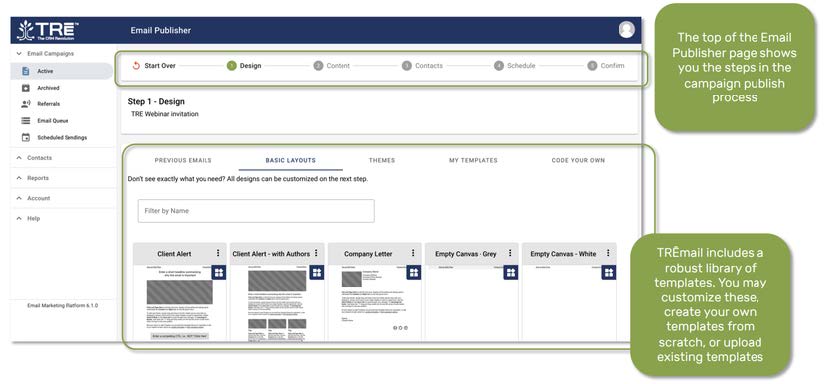827x384 pixels.
Task: Open the Active campaigns item
Action: (62, 71)
